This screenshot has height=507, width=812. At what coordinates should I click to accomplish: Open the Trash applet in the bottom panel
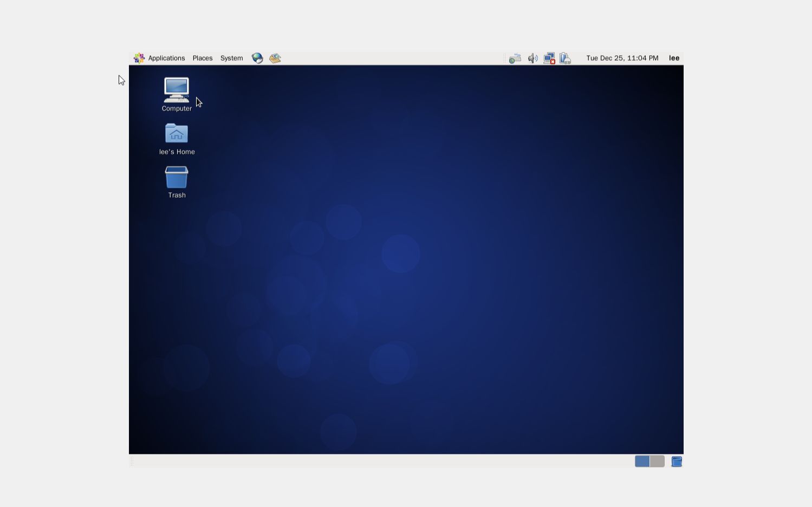tap(677, 461)
